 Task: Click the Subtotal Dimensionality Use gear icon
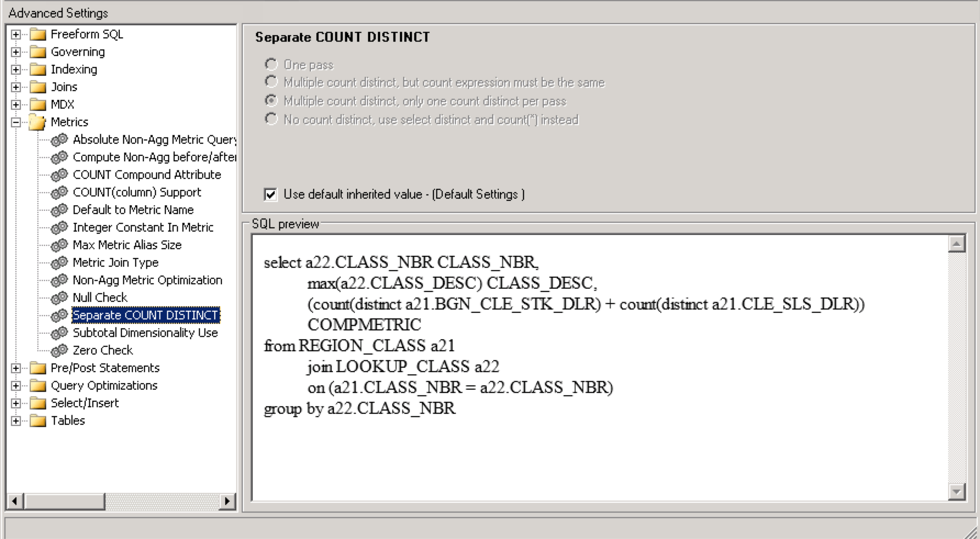click(59, 333)
